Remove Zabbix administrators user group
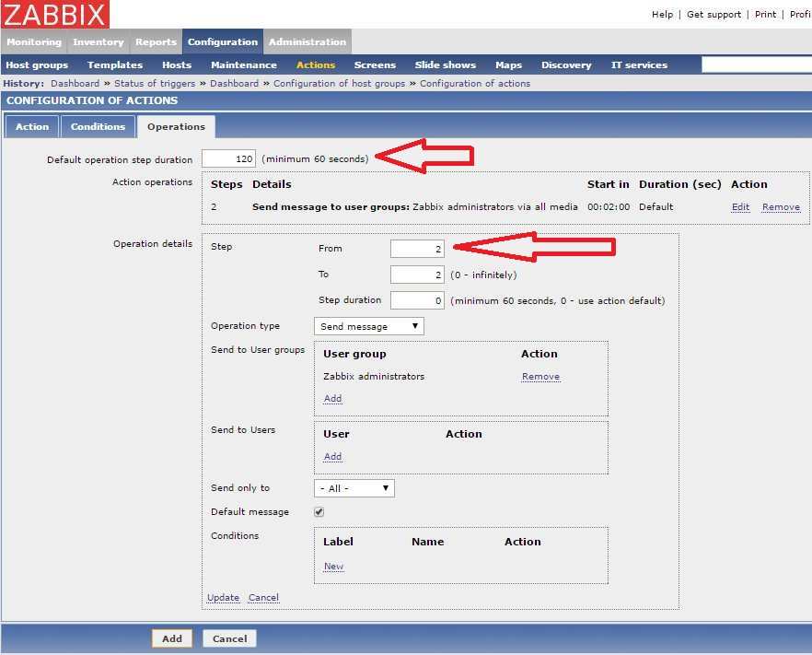The width and height of the screenshot is (812, 655). point(540,377)
